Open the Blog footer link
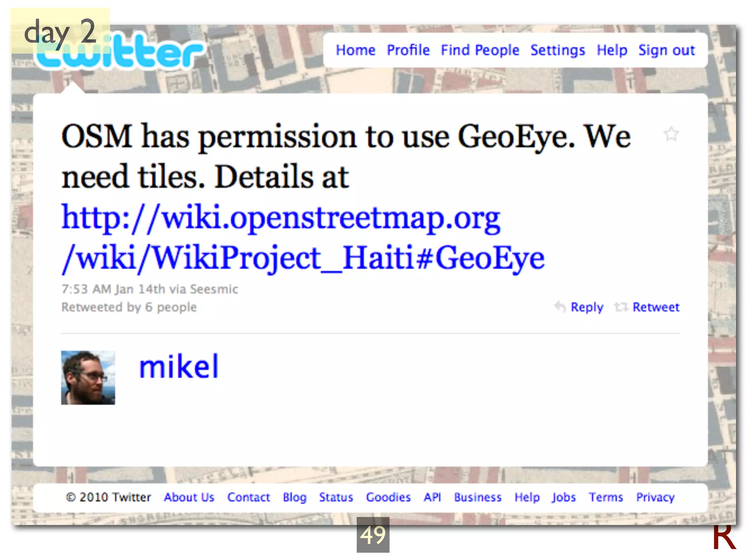Viewport: 747px width, 560px height. tap(295, 498)
